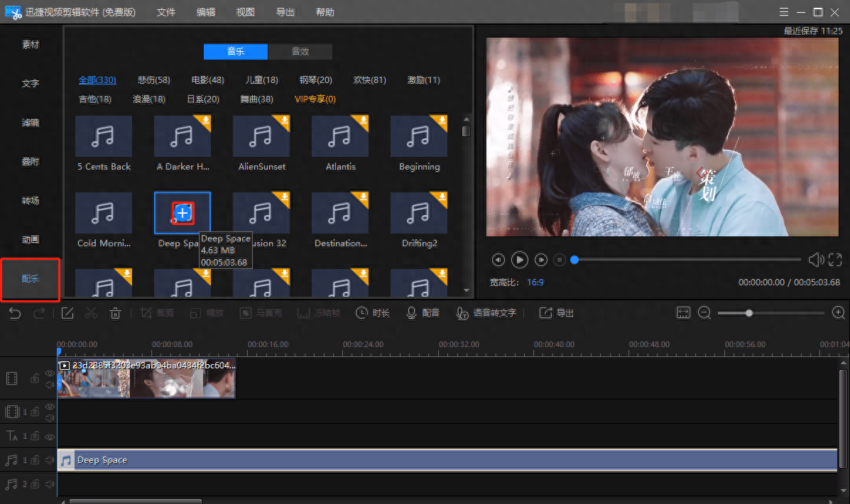The height and width of the screenshot is (504, 850).
Task: Click the zoom-in plus icon for the timeline
Action: tap(838, 313)
